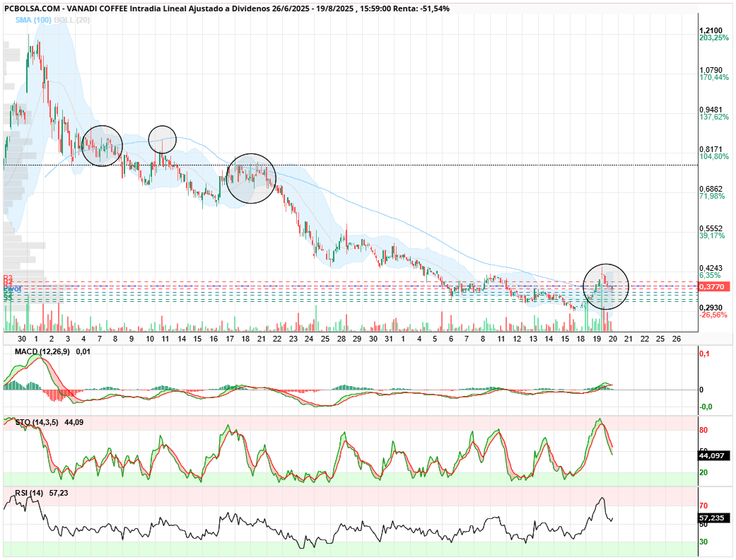
Task: Click the 203,25% percentage axis label
Action: click(x=714, y=38)
